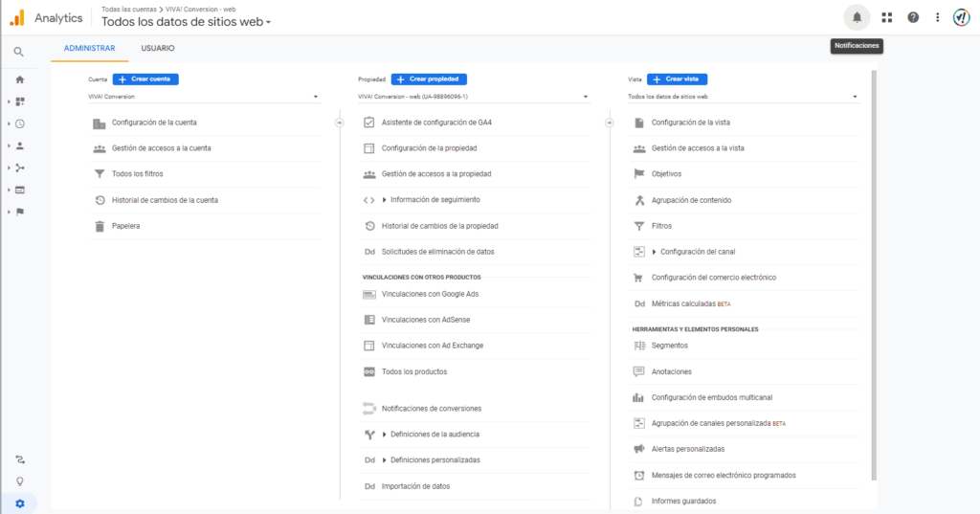
Task: Click the Help question mark icon
Action: tap(913, 17)
